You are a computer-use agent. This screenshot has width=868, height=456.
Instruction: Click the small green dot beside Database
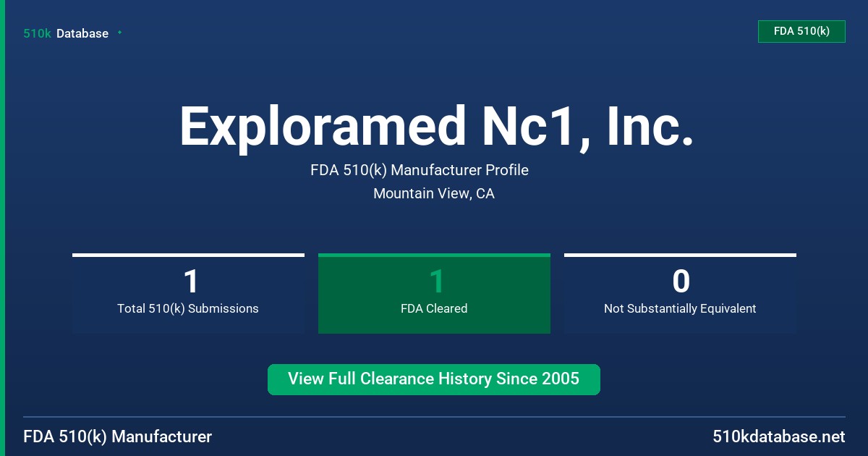[119, 33]
